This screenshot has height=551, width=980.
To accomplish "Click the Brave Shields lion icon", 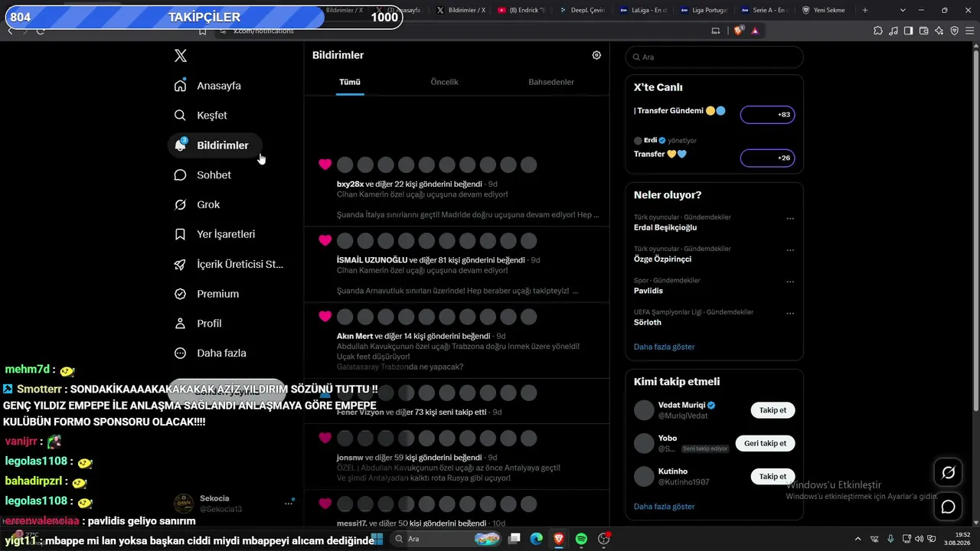I will pos(739,31).
